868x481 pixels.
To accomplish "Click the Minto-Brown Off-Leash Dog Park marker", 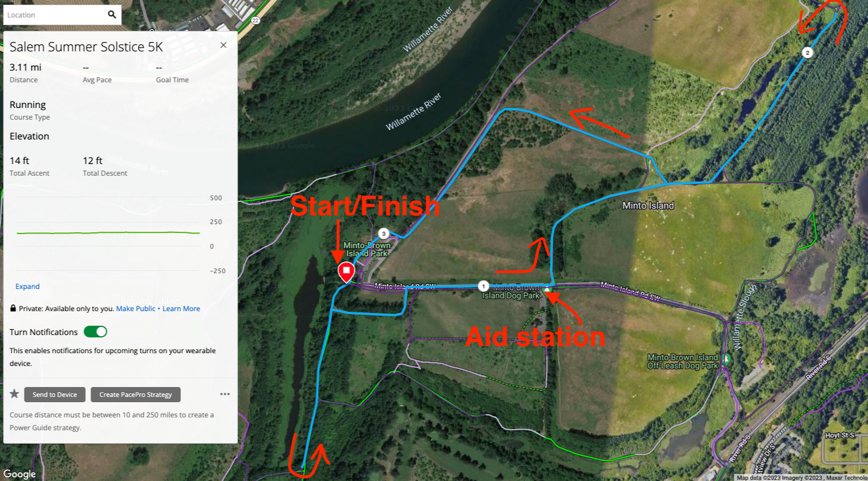I will tap(726, 358).
